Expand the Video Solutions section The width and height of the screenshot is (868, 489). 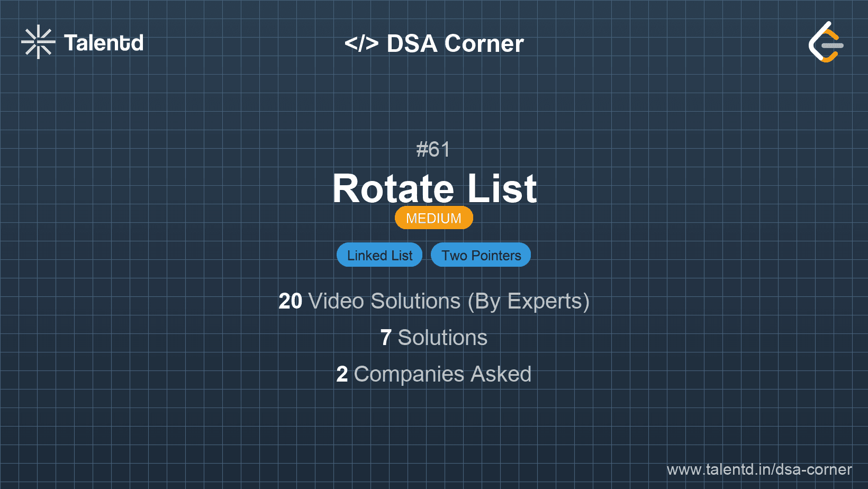point(434,302)
